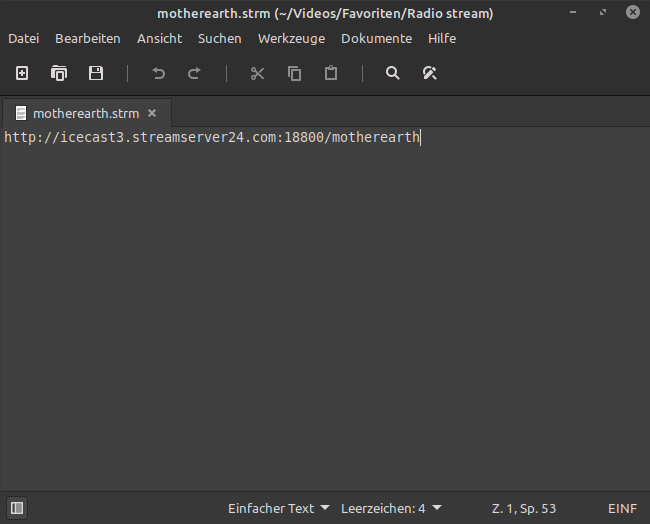This screenshot has width=650, height=524.
Task: Minimize the text editor window
Action: [x=573, y=12]
